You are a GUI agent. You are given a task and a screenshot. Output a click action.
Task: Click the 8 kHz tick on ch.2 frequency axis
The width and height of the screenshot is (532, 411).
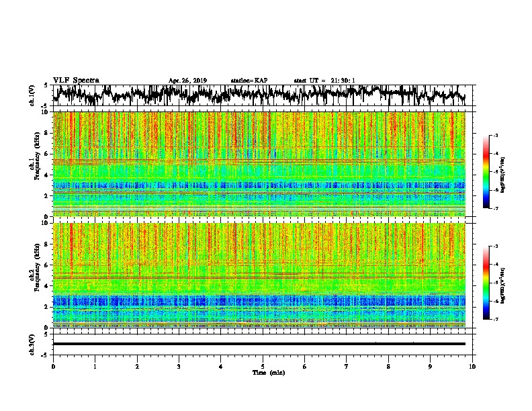[46, 244]
